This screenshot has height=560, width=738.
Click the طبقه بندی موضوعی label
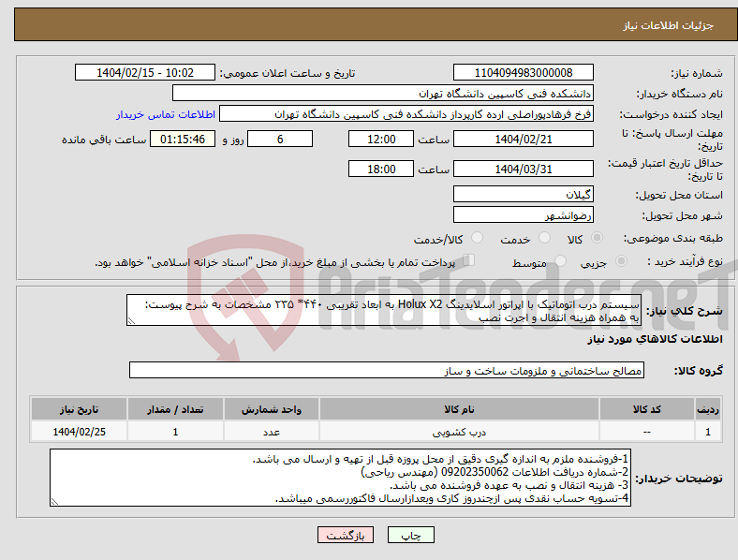[673, 238]
